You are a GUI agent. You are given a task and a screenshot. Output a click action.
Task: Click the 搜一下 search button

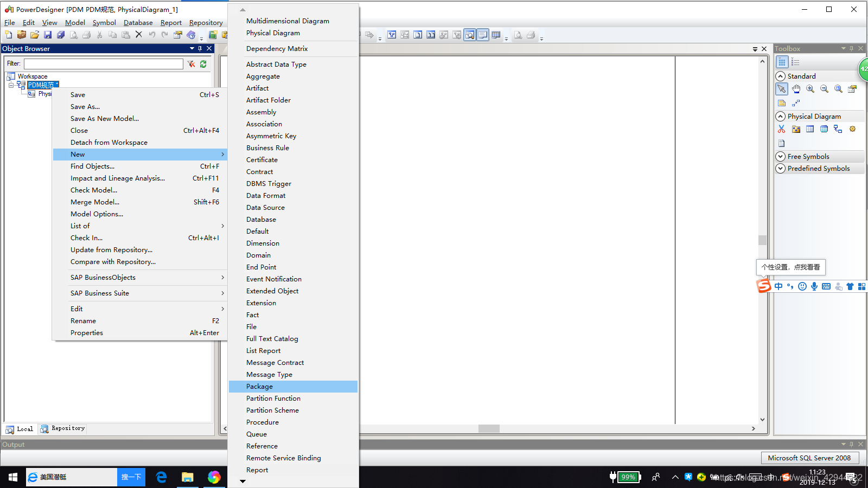click(131, 477)
